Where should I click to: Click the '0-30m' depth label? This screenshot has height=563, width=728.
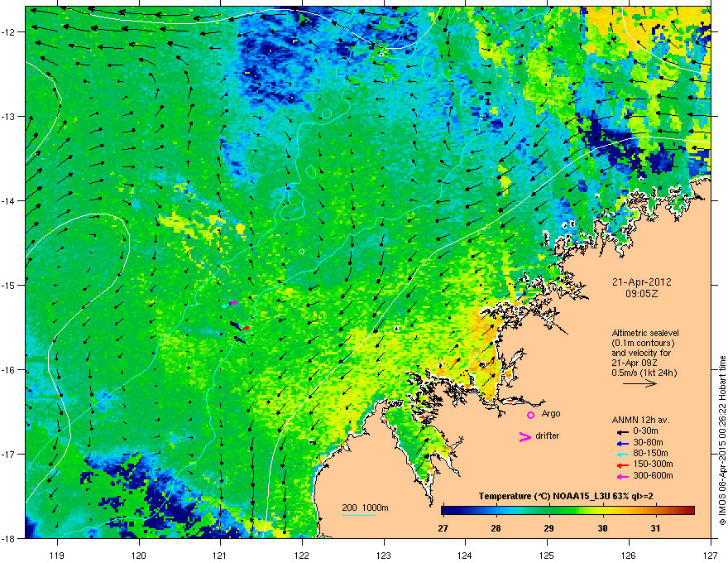(645, 431)
